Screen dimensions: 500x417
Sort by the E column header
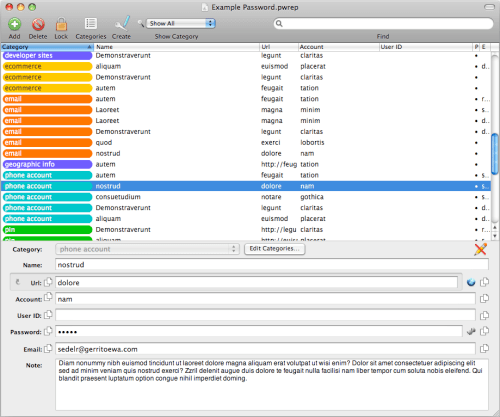coord(485,47)
